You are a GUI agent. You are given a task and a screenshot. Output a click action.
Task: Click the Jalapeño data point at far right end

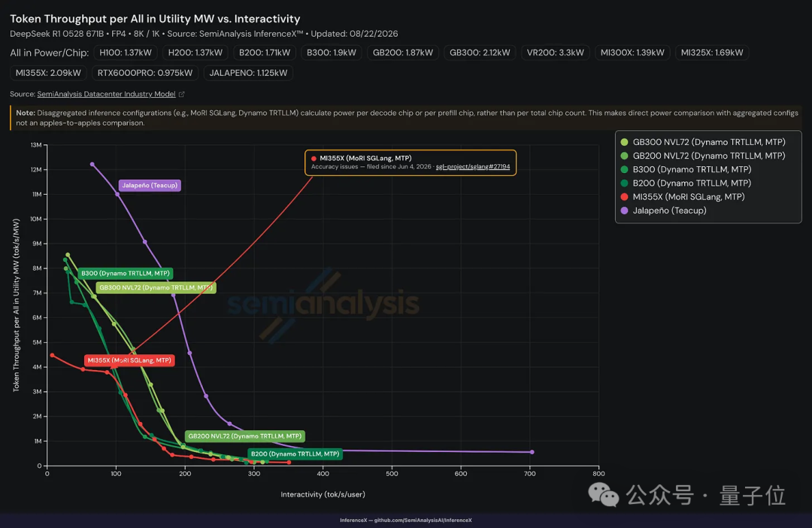[x=532, y=452]
